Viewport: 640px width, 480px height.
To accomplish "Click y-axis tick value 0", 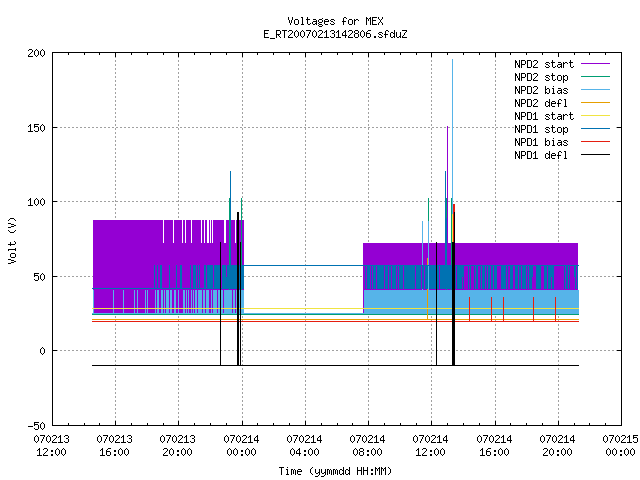I will coord(42,351).
